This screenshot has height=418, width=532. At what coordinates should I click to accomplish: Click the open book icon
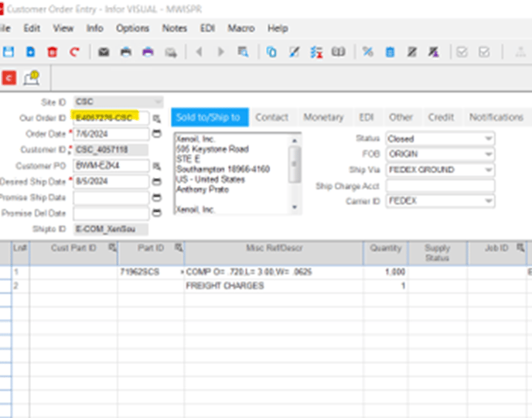click(x=338, y=52)
